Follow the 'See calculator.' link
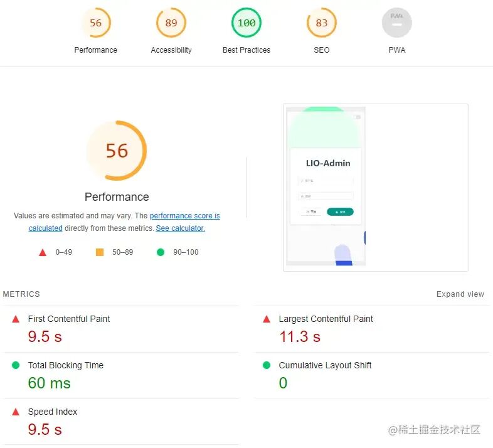Viewport: 493px width, 448px height. [180, 228]
